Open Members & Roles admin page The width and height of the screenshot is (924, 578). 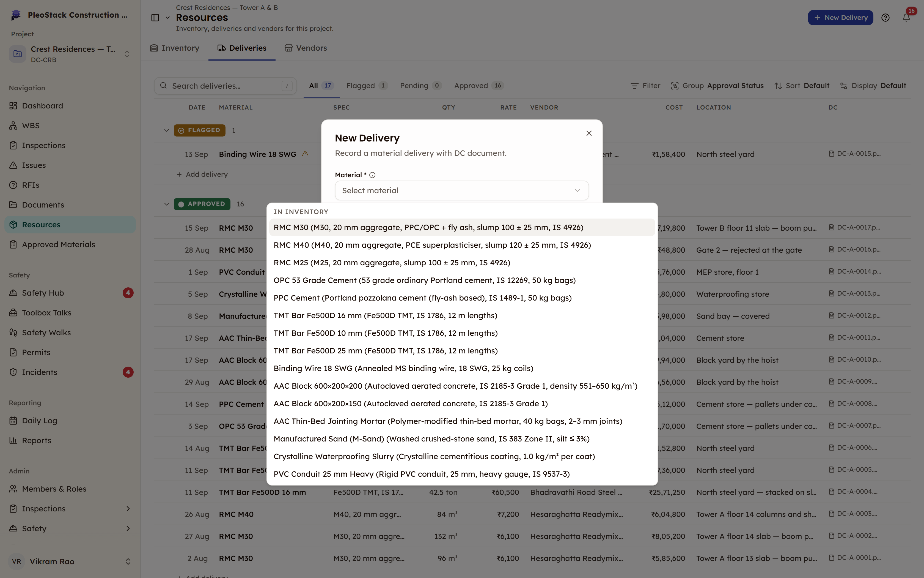pos(70,489)
